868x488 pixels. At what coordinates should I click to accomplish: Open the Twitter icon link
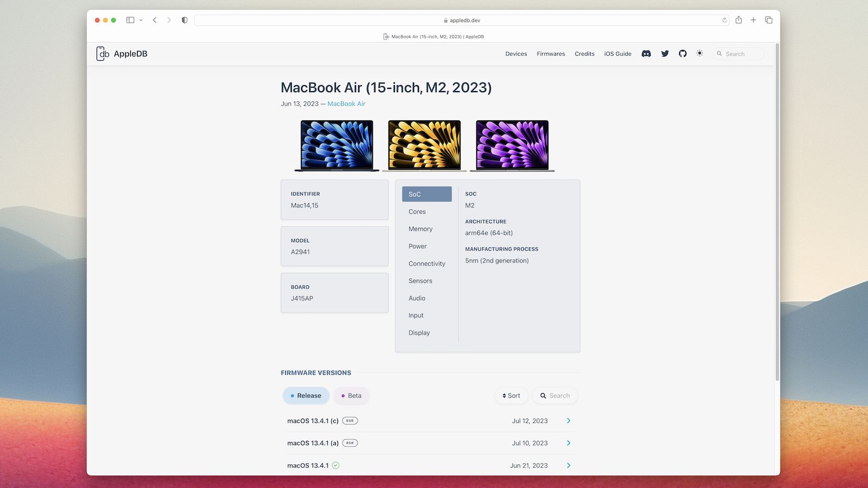tap(665, 54)
